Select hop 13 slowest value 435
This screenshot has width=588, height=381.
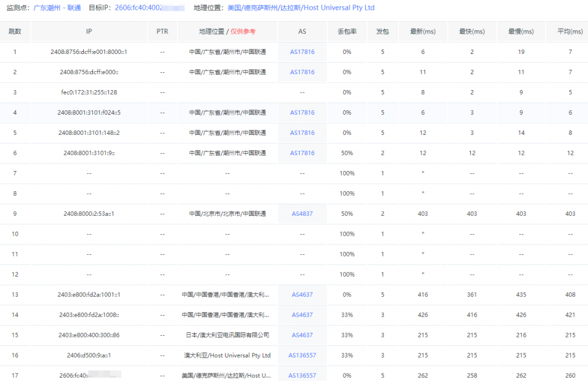point(521,294)
